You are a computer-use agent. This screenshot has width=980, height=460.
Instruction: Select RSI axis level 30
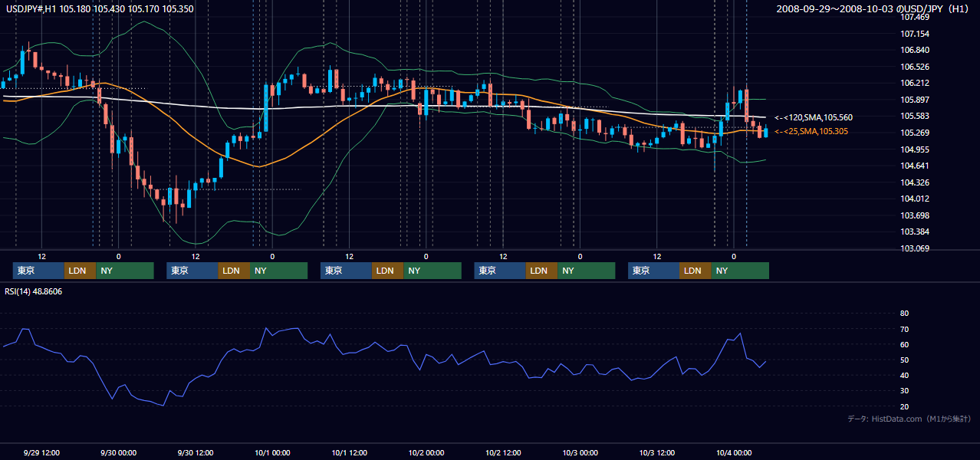[904, 391]
